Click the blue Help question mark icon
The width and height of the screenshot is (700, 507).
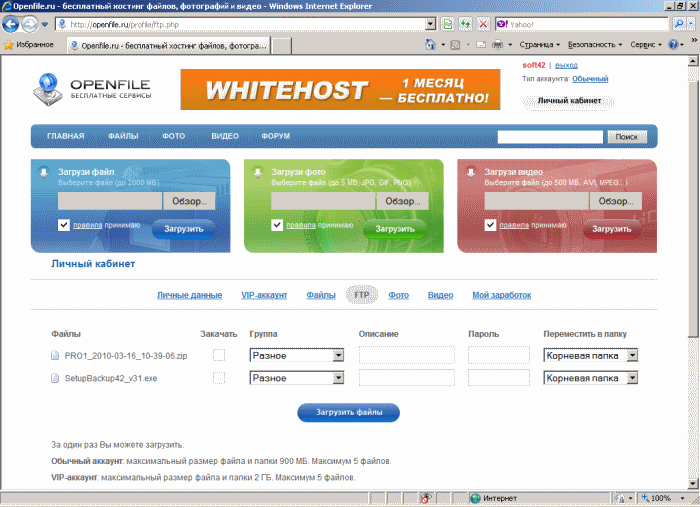click(673, 45)
